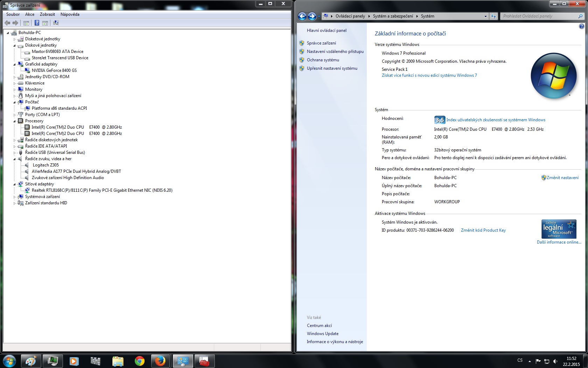Image resolution: width=588 pixels, height=368 pixels.
Task: Expand Řadiče USB (Universal Serial Bus) node
Action: (14, 153)
